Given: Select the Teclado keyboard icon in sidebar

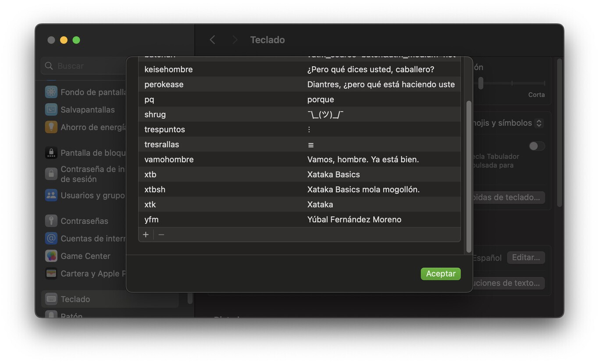Looking at the screenshot, I should coord(51,299).
